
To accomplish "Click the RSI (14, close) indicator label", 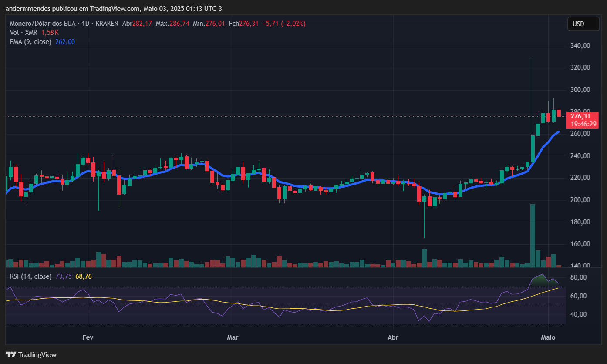I will pos(30,276).
